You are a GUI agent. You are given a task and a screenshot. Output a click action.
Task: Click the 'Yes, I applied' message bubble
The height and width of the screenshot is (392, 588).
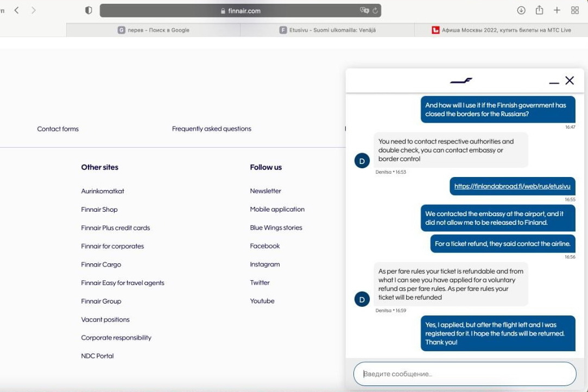tap(498, 333)
